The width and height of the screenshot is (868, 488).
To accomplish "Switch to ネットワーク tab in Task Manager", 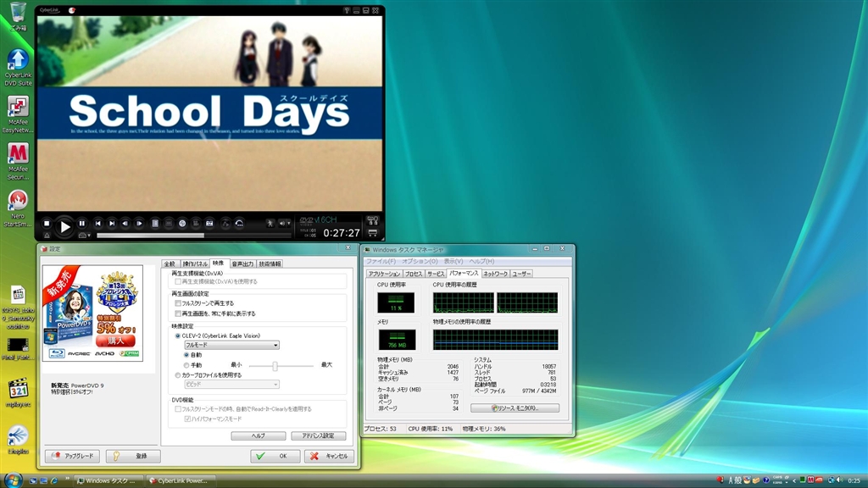I will pos(495,274).
